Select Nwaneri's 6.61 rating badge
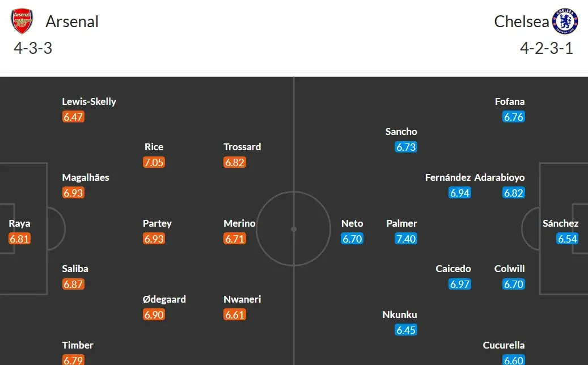Screen dimensions: 588x365 (x=235, y=315)
